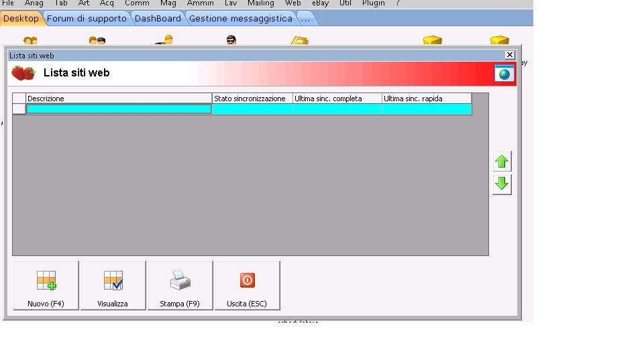Exit with the Uscita (ESC) button
644x362 pixels.
pyautogui.click(x=248, y=286)
